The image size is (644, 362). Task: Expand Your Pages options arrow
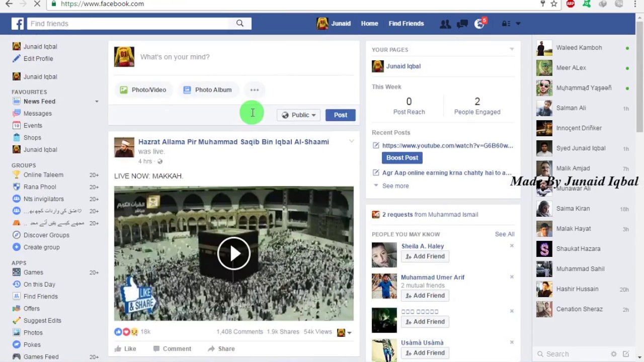coord(512,49)
